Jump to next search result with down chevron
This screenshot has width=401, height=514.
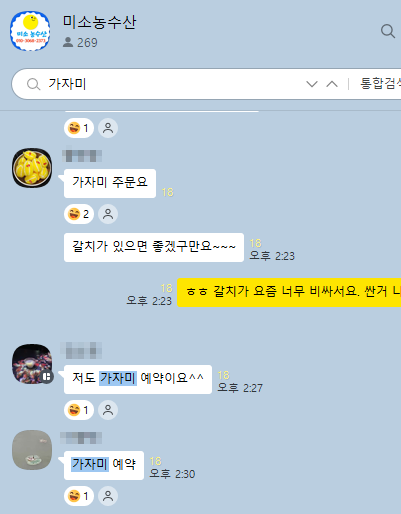coord(312,84)
